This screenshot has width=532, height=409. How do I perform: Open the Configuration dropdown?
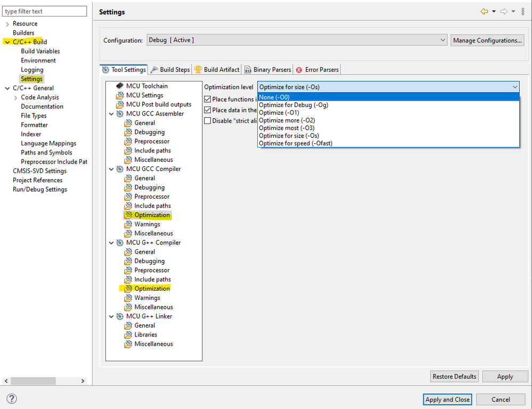(297, 40)
